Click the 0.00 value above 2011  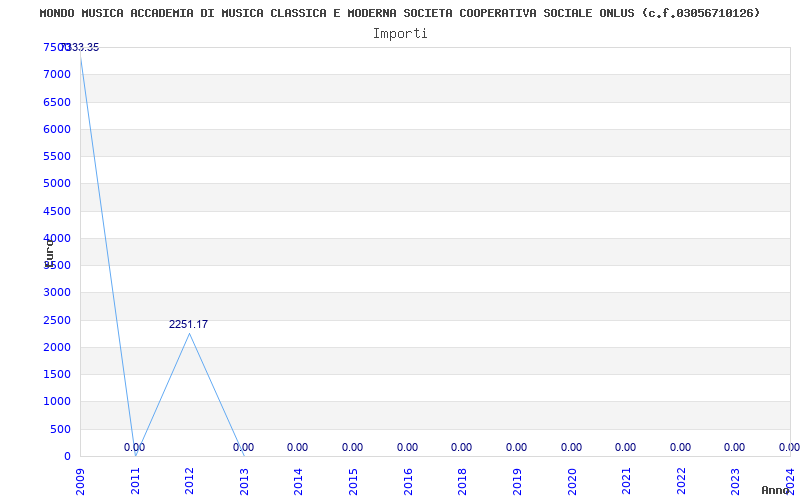(134, 447)
